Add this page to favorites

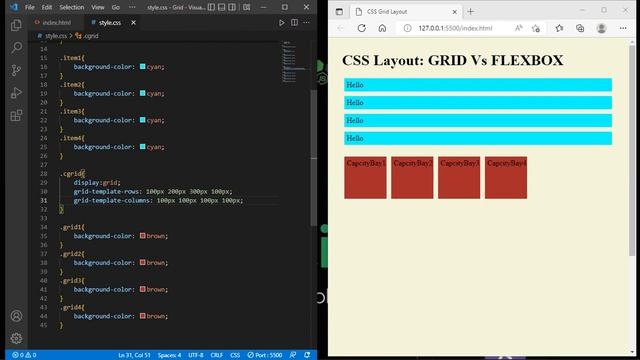click(x=536, y=28)
